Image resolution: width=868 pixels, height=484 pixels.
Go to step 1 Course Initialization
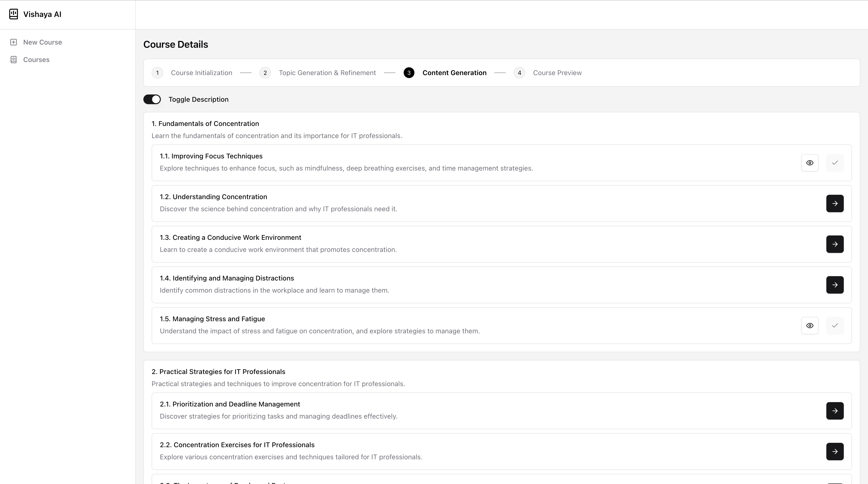(192, 73)
